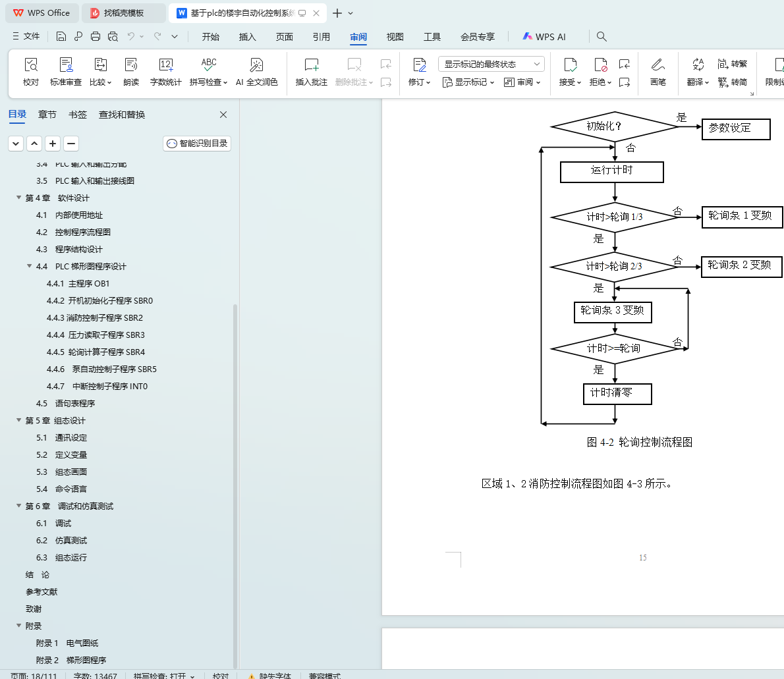Open the WPS Office home tab
This screenshot has width=784, height=679.
42,13
